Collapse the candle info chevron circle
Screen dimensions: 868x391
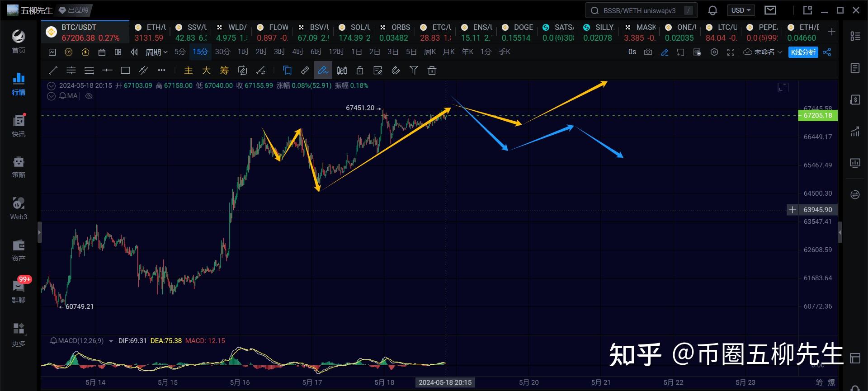click(52, 86)
